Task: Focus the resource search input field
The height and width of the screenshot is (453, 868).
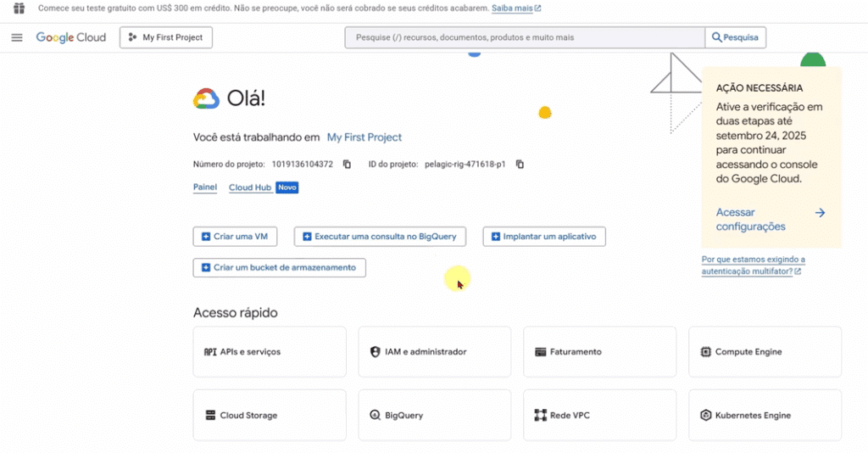Action: pos(525,37)
